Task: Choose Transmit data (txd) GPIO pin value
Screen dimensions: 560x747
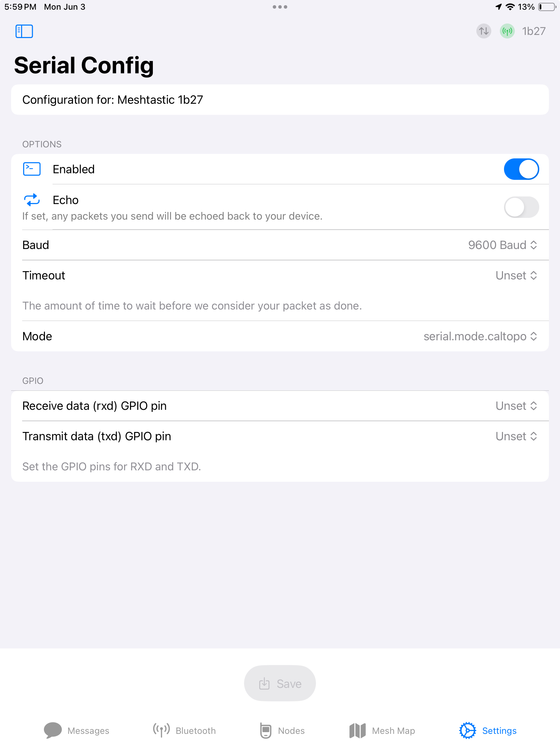Action: coord(516,436)
